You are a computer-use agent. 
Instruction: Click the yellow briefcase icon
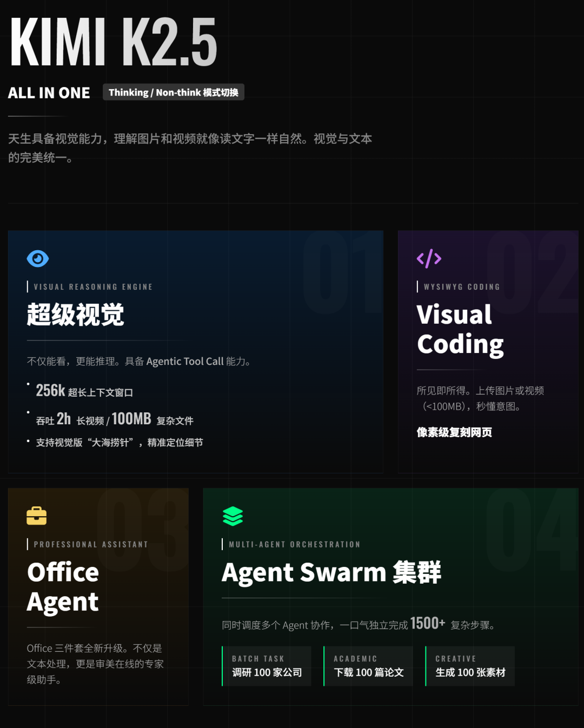[37, 516]
